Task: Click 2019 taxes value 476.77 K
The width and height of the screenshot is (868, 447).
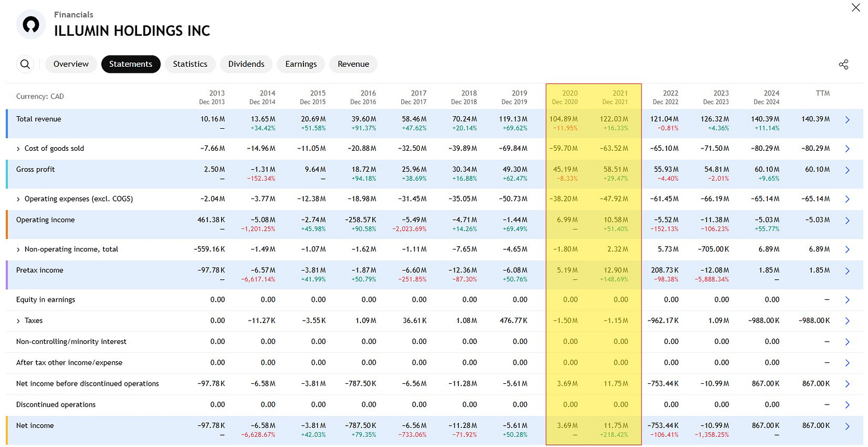Action: [x=513, y=321]
